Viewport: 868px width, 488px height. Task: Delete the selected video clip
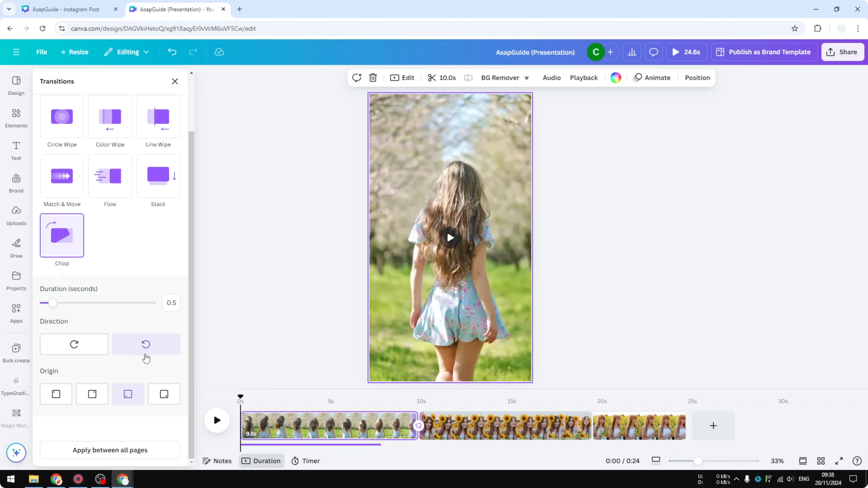click(x=373, y=78)
